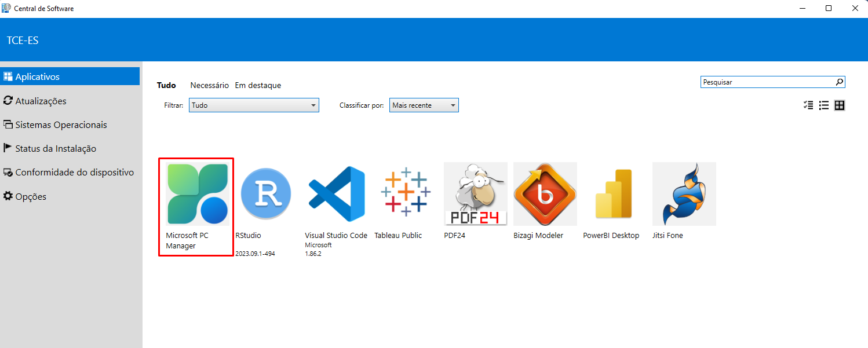Click the Jitsi Fone label
This screenshot has width=868, height=348.
click(x=668, y=236)
